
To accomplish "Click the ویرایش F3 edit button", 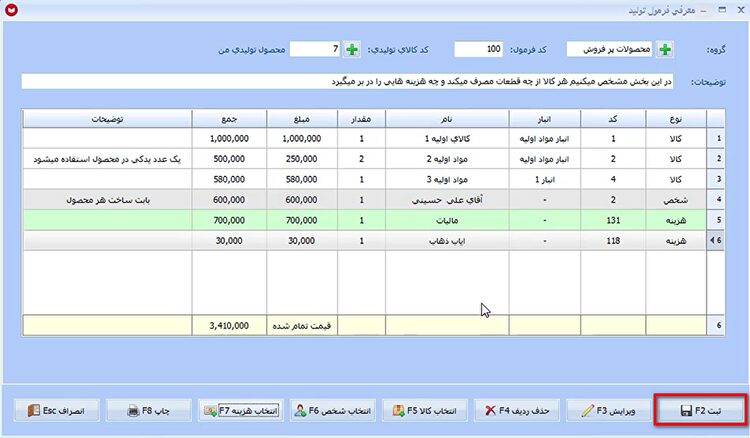I will pos(609,411).
